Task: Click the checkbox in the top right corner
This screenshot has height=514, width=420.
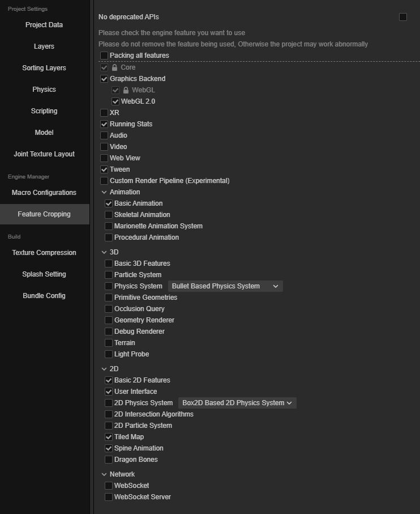Action: [x=403, y=17]
